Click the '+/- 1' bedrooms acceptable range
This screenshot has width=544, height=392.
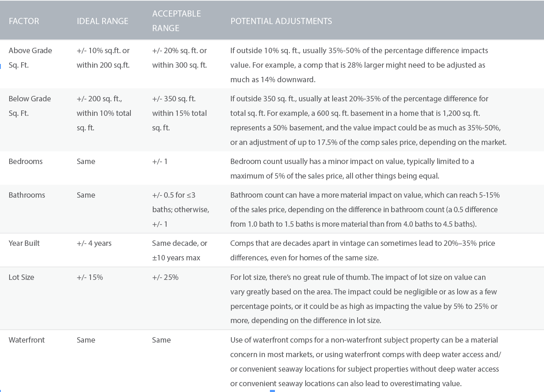click(160, 161)
